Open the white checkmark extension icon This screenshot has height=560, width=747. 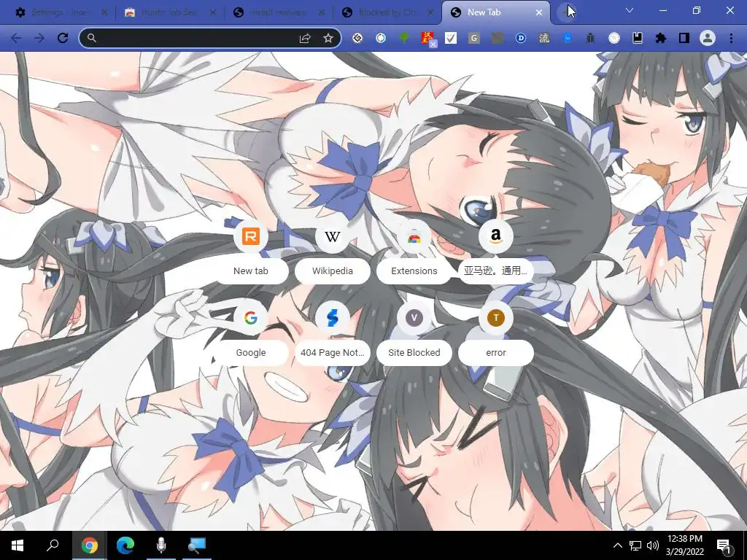(451, 38)
